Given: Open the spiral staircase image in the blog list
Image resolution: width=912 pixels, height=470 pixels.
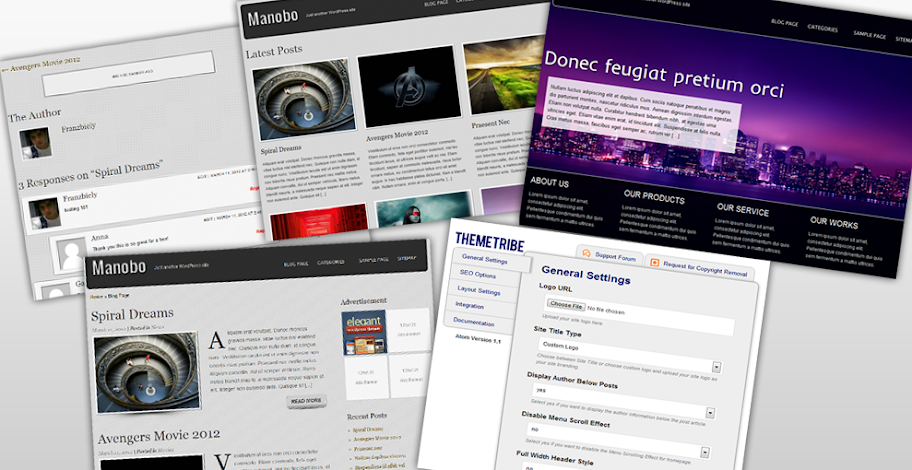Looking at the screenshot, I should point(147,373).
